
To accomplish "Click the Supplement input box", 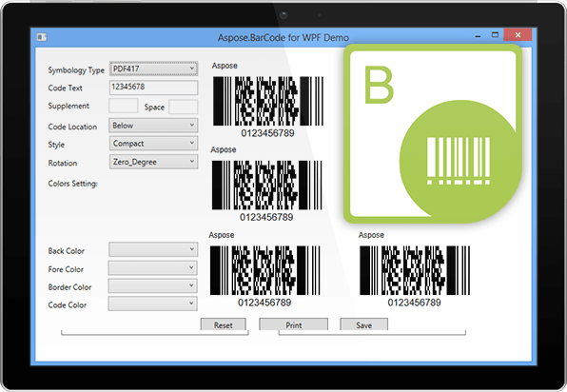I will tap(124, 106).
